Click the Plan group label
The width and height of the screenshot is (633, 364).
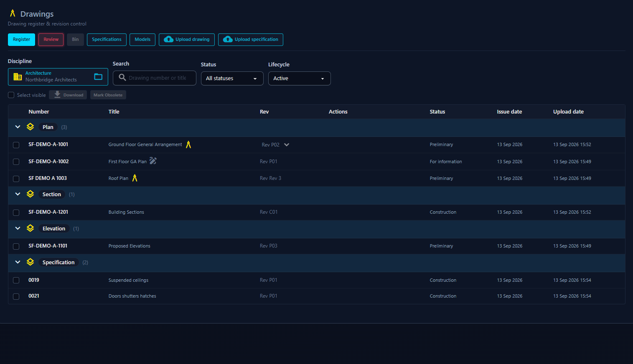click(48, 127)
